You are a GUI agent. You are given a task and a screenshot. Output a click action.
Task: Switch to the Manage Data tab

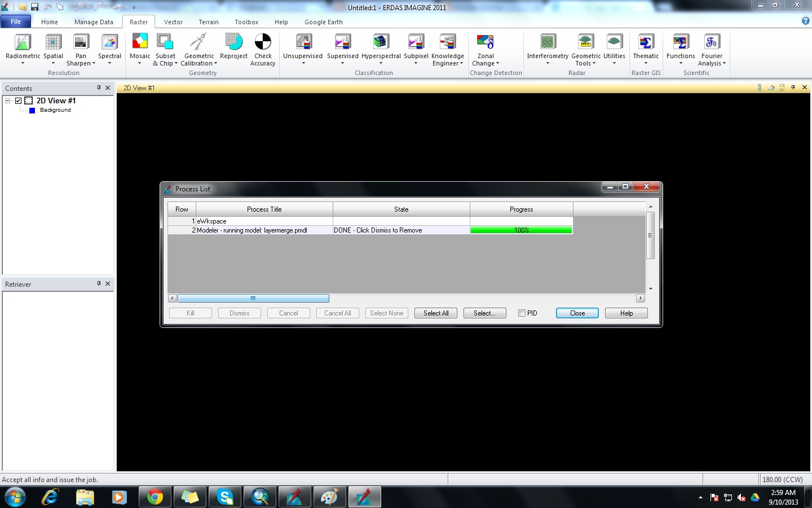point(94,22)
